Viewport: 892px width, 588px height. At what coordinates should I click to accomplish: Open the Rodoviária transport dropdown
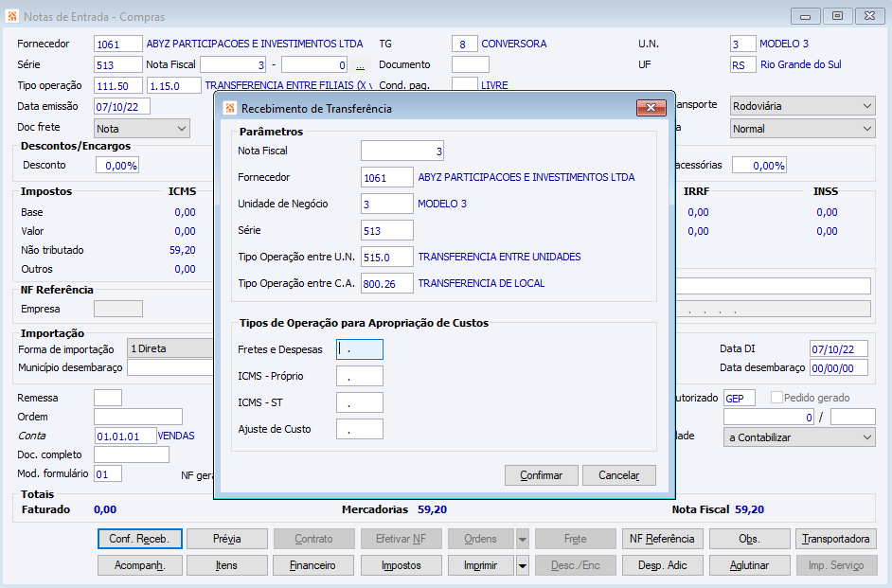(802, 106)
